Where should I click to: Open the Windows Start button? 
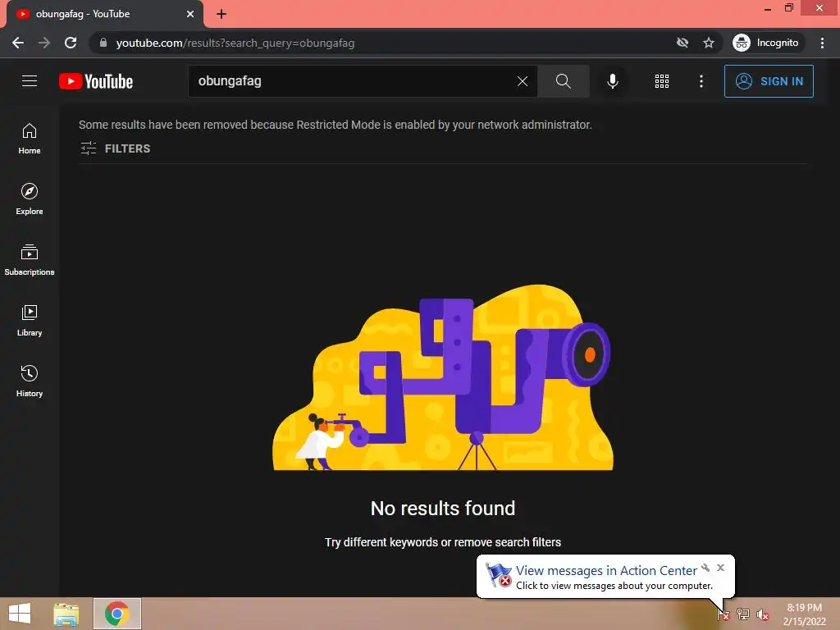pos(20,614)
